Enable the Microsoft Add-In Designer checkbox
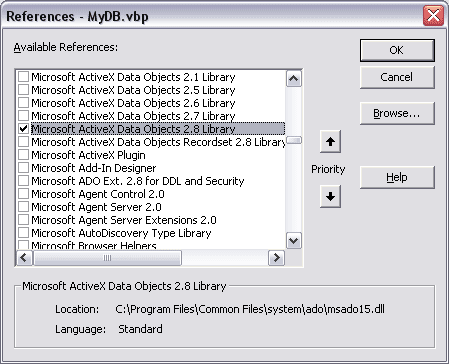This screenshot has height=364, width=449. click(23, 168)
